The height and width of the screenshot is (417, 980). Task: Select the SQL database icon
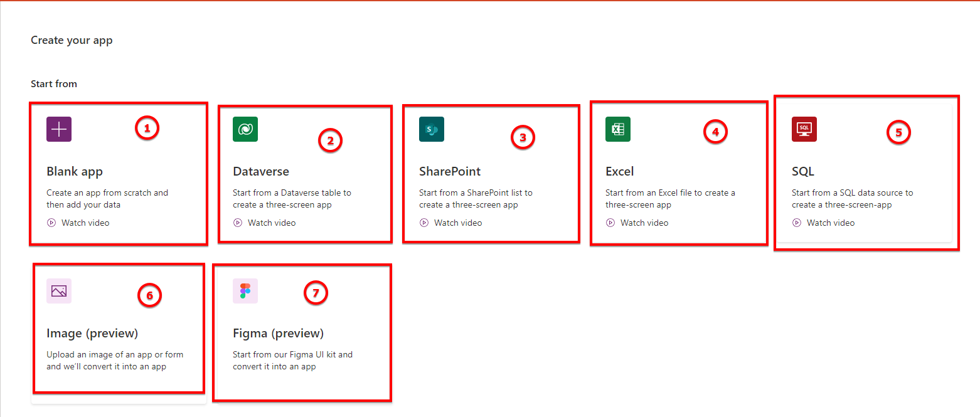(x=804, y=129)
